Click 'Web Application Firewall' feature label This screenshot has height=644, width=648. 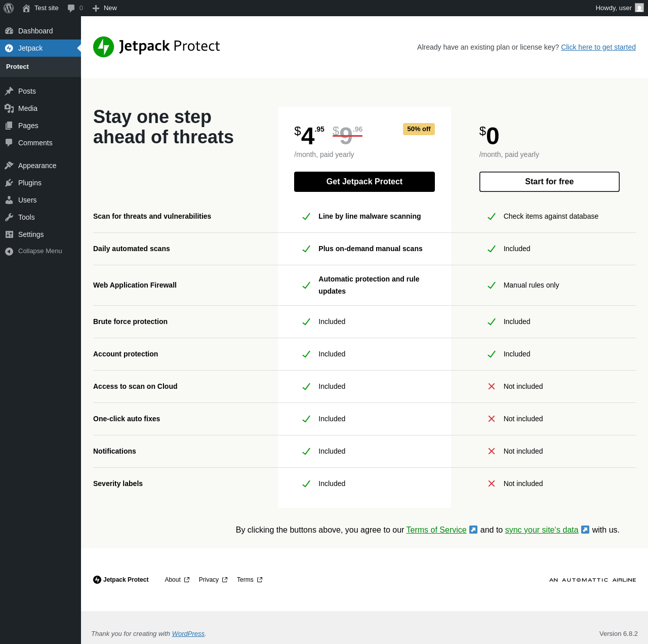tap(135, 285)
